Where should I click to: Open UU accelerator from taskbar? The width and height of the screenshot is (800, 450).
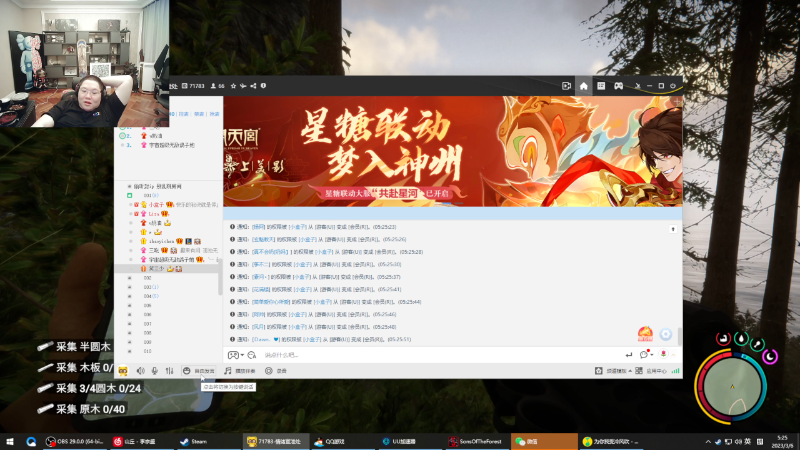[x=410, y=442]
